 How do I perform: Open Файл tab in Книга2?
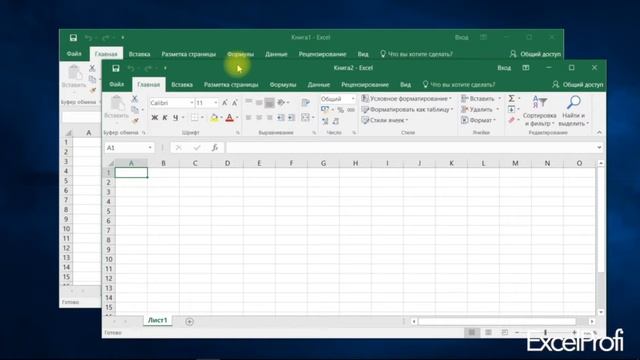pyautogui.click(x=116, y=84)
